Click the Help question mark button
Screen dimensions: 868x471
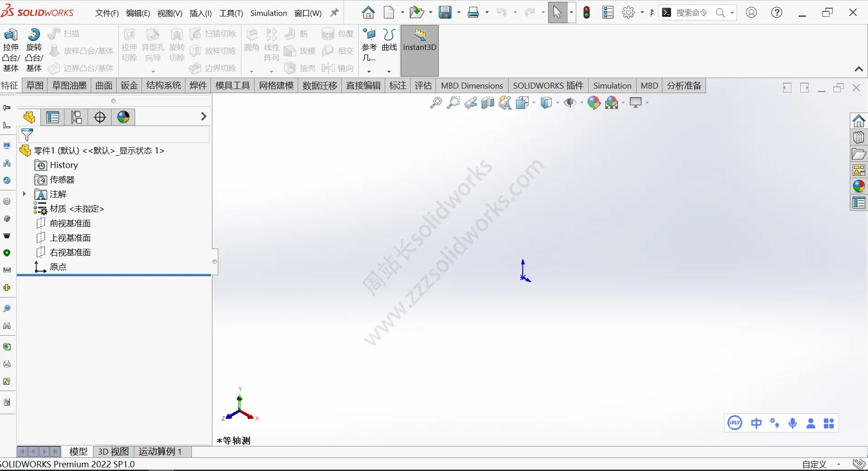coord(777,13)
